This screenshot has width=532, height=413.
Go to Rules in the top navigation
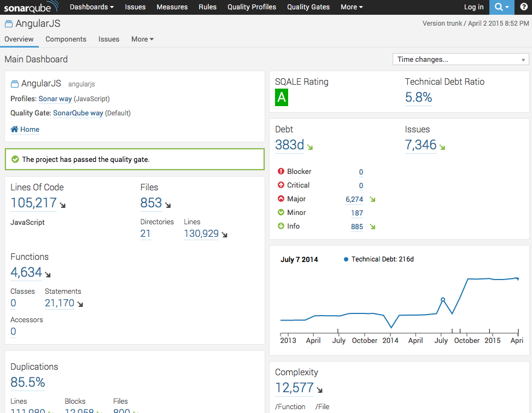pyautogui.click(x=208, y=7)
